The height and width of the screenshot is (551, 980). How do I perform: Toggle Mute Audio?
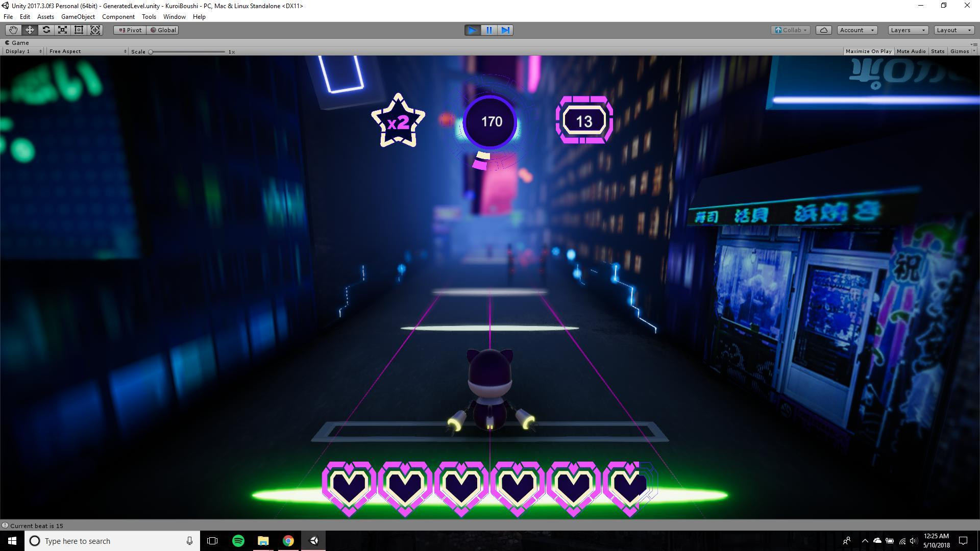point(911,52)
